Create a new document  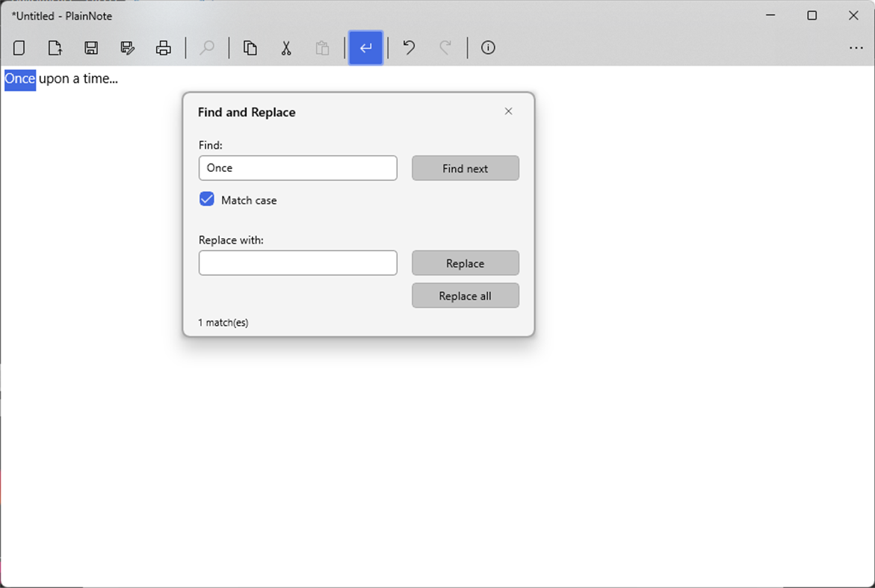point(19,47)
